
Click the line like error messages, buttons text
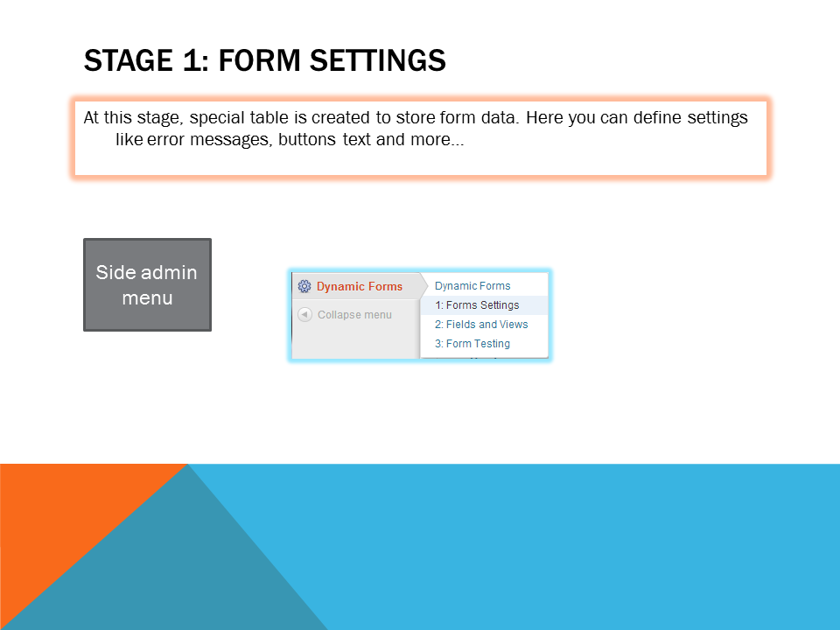click(290, 139)
